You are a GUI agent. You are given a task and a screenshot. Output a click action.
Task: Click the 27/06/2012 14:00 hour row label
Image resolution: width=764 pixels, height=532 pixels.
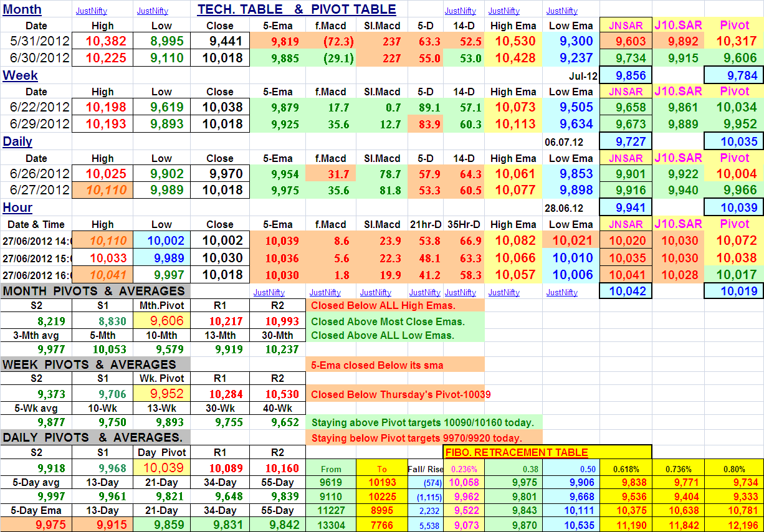(x=36, y=240)
